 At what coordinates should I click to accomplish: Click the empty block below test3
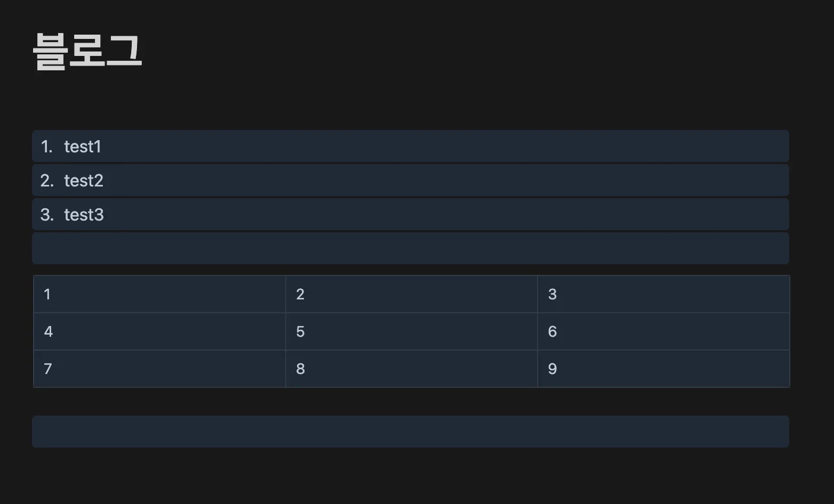(x=410, y=248)
